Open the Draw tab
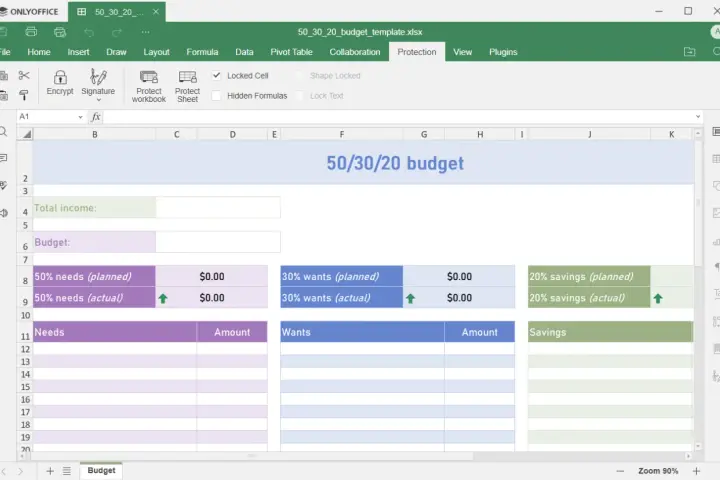 (x=116, y=52)
